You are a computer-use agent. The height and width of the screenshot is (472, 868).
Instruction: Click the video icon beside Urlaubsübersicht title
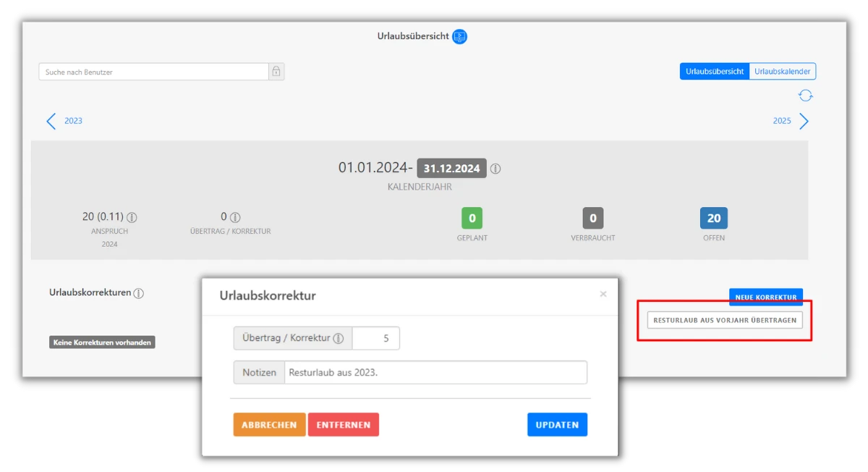coord(459,36)
